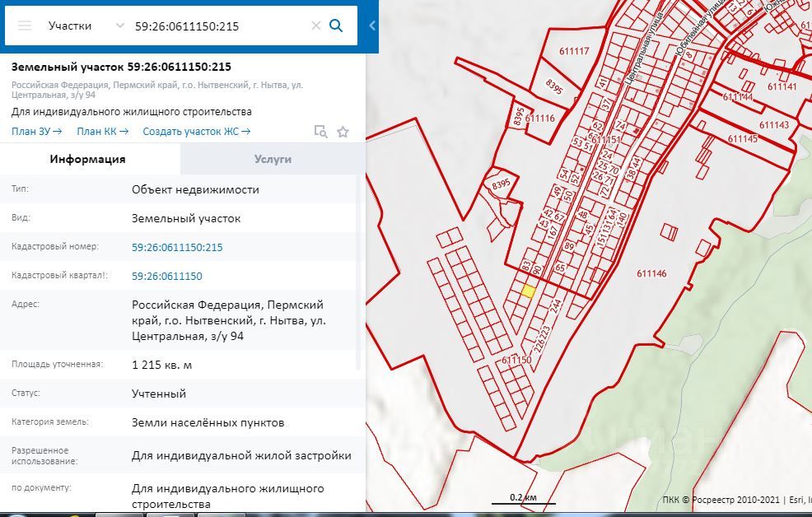Viewport: 812px width, 517px height.
Task: Open the План ЗУ link
Action: [x=36, y=131]
